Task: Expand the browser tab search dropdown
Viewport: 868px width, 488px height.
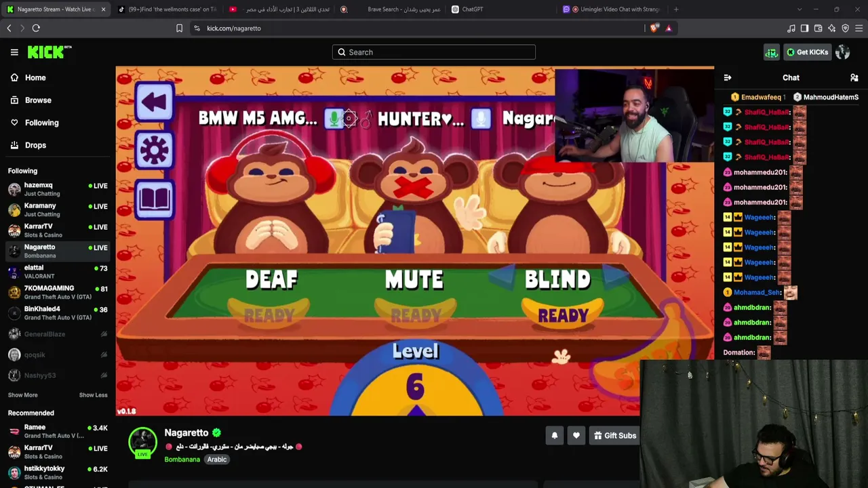Action: click(800, 9)
